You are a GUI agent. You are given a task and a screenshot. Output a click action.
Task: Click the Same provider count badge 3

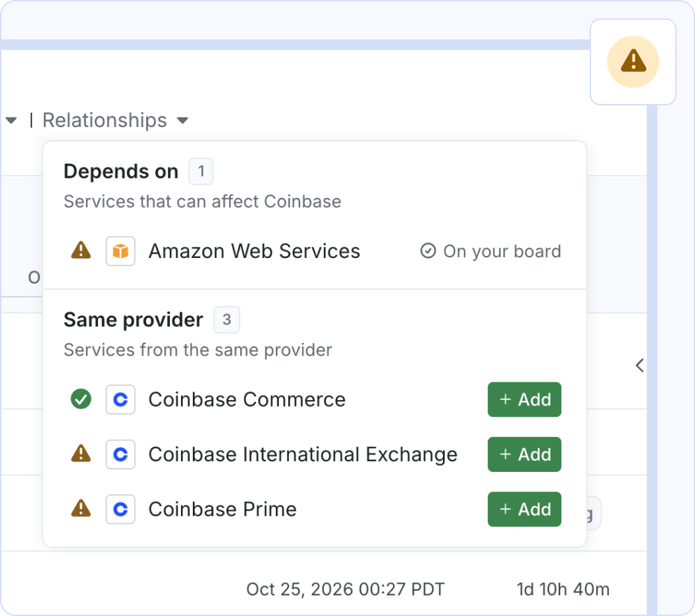click(226, 320)
